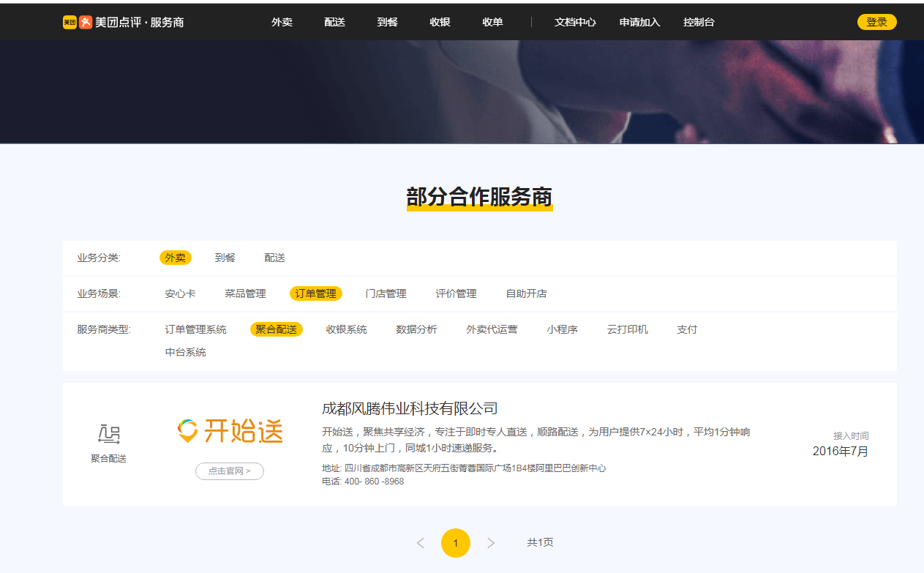Click the previous page arrow
Screen dimensions: 924x573
421,543
